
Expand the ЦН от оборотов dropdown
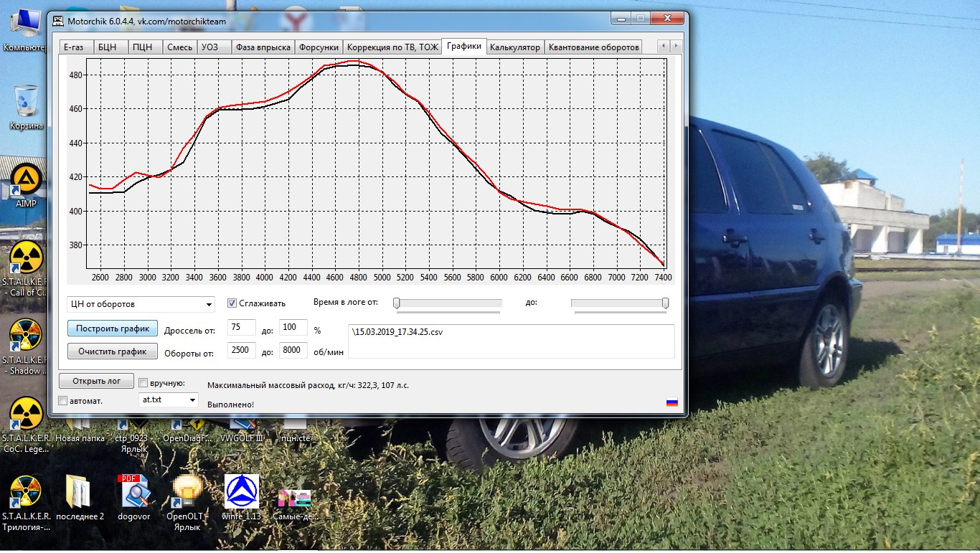209,304
